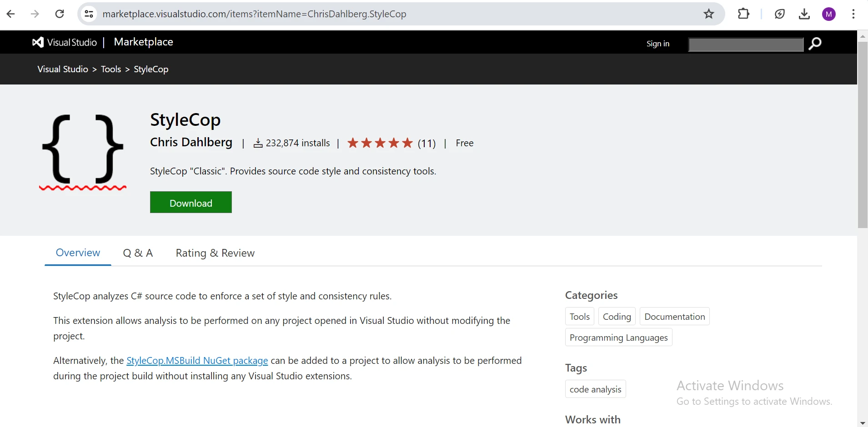Click the scroll down arrow
868x427 pixels.
click(863, 422)
